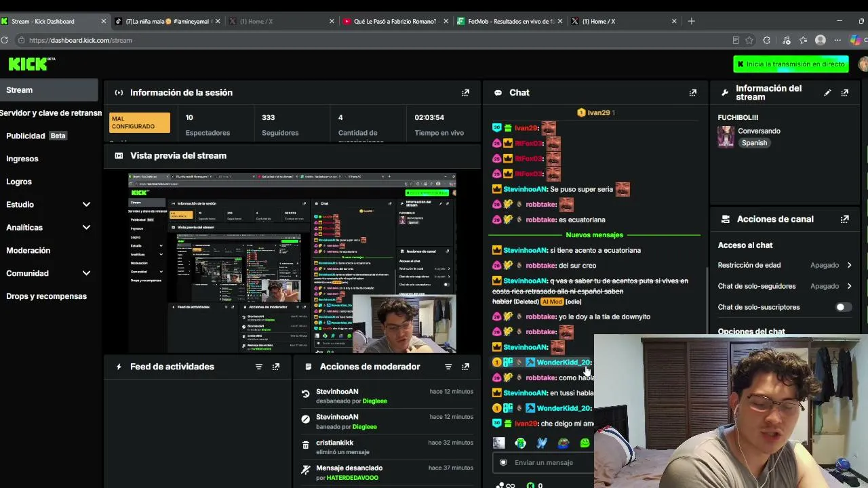The width and height of the screenshot is (868, 488).
Task: Open Moderación in the sidebar
Action: (28, 250)
